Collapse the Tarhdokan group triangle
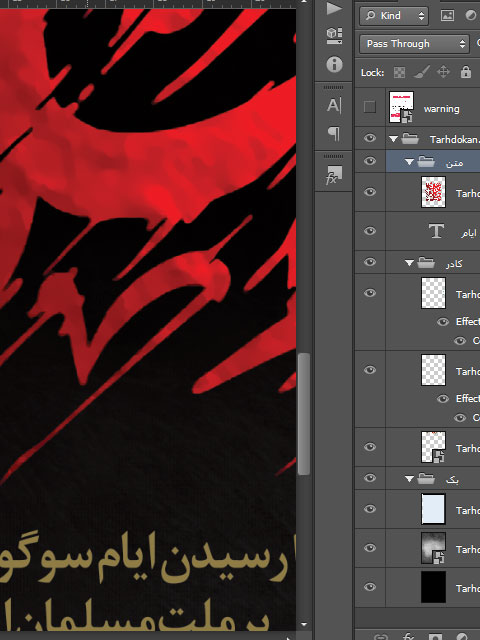 [393, 139]
